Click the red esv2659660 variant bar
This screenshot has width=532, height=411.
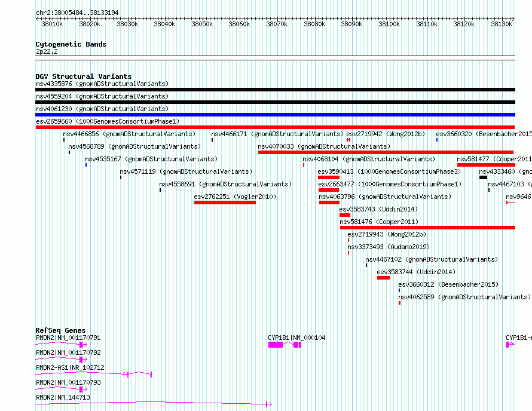click(x=275, y=127)
